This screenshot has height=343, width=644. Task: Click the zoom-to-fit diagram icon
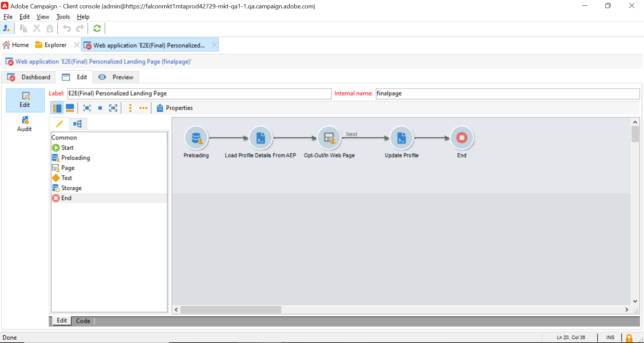coord(87,108)
